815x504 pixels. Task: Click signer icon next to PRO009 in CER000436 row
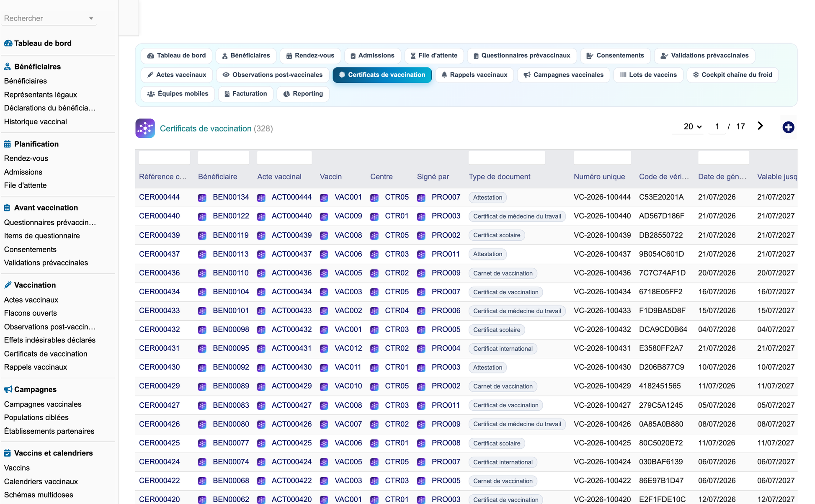pyautogui.click(x=421, y=273)
